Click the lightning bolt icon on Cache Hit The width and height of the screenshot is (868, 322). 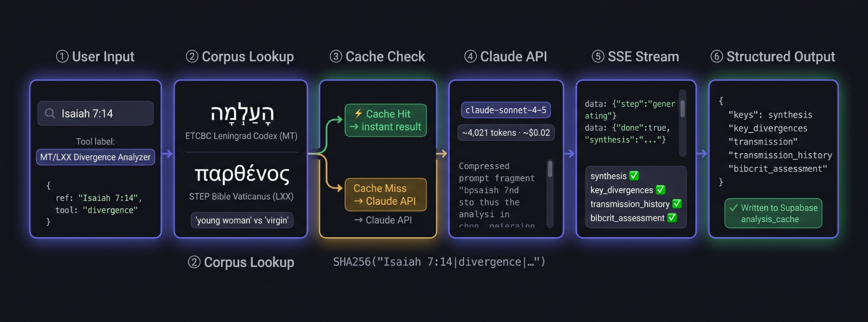pos(358,114)
